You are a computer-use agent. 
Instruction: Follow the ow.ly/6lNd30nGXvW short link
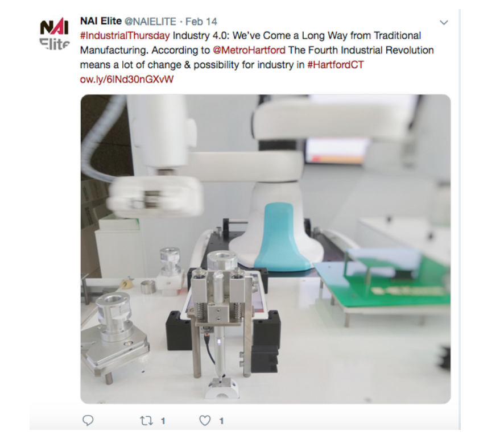tap(127, 80)
